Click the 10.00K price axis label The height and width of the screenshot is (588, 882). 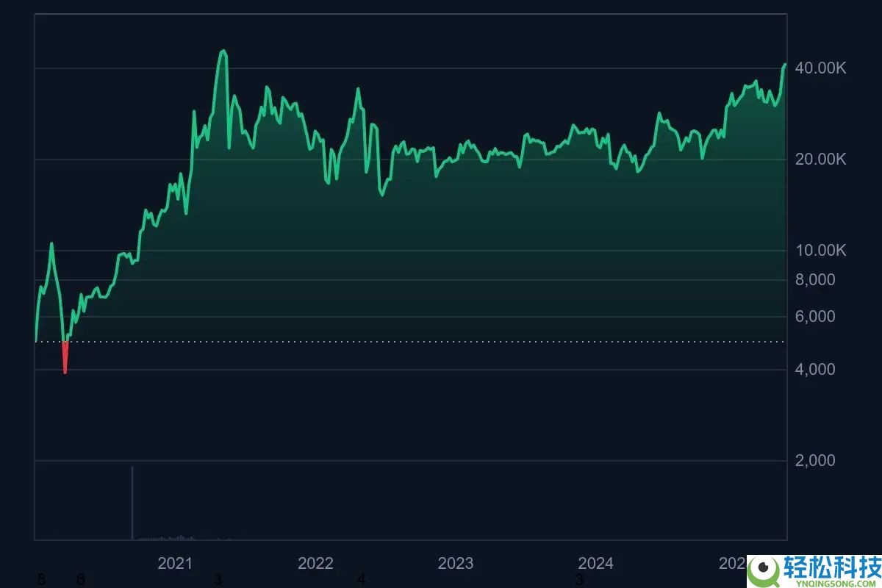tap(821, 251)
